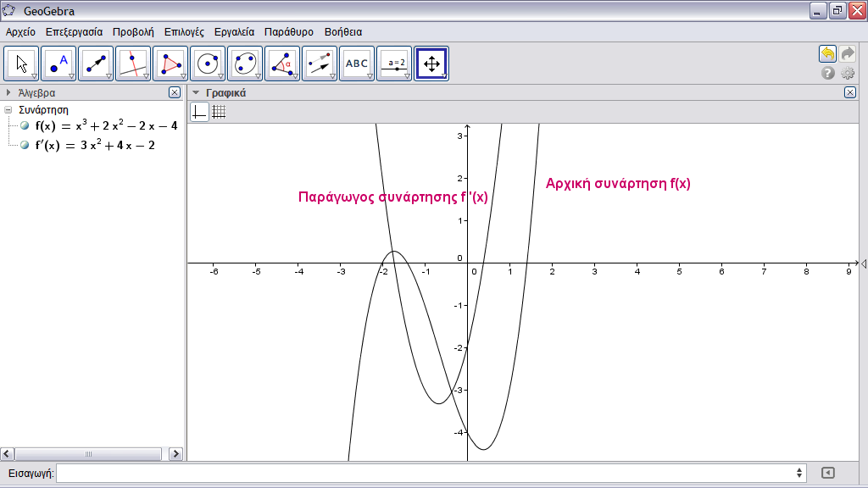Open dropdown arrow of Point tool
Screen dimensions: 868x488
(71, 76)
